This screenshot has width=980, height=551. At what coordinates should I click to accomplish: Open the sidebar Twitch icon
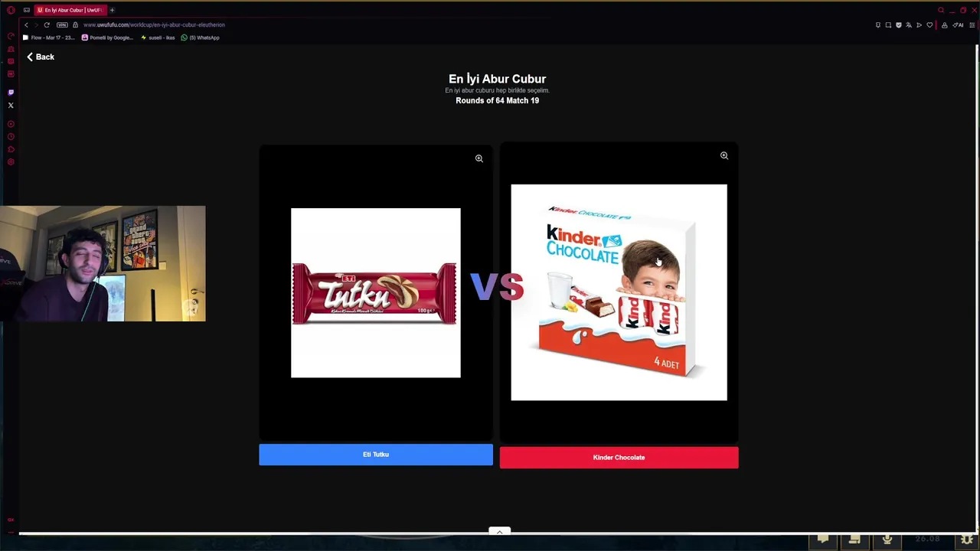11,93
